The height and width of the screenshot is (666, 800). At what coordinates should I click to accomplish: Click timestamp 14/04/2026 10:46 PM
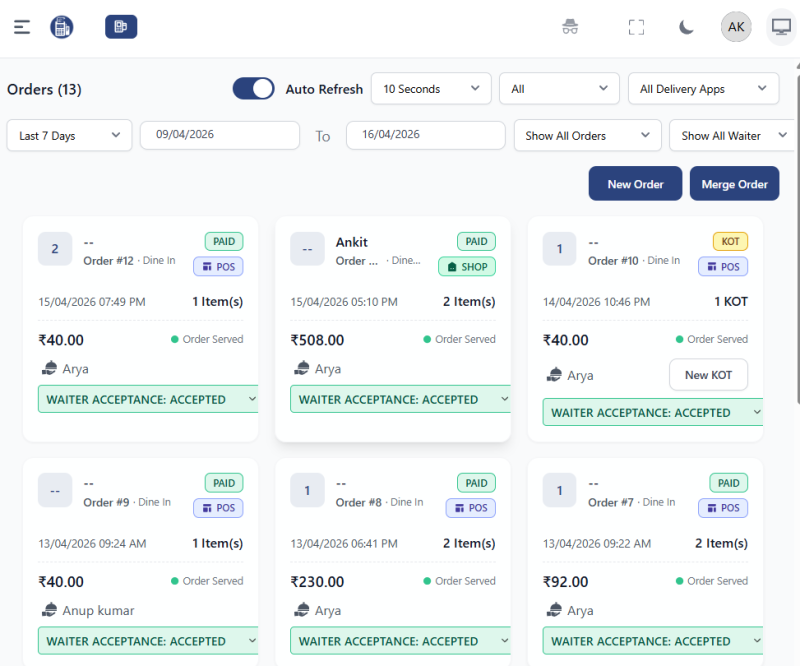pyautogui.click(x=596, y=302)
